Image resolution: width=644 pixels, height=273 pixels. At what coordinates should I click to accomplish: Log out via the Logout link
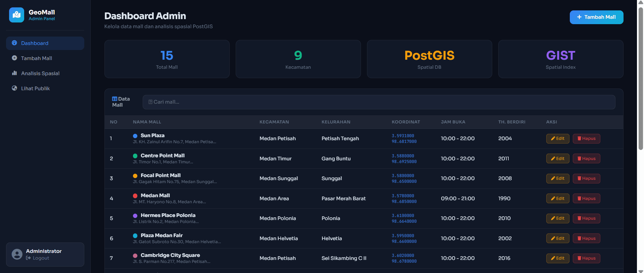point(38,258)
